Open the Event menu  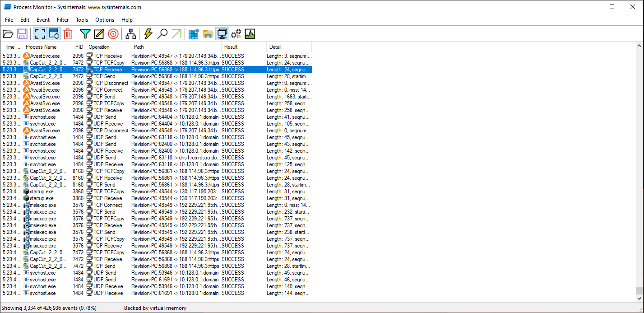coord(43,20)
